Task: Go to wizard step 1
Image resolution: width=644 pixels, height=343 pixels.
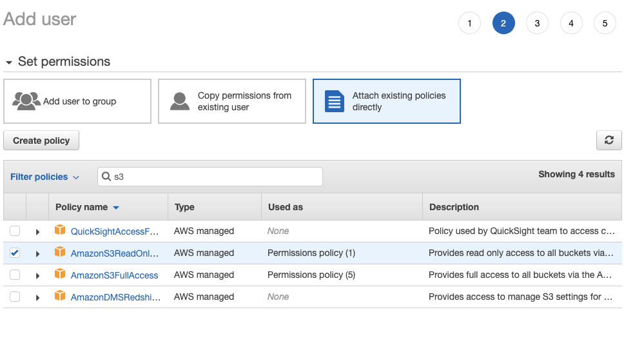Action: coord(469,23)
